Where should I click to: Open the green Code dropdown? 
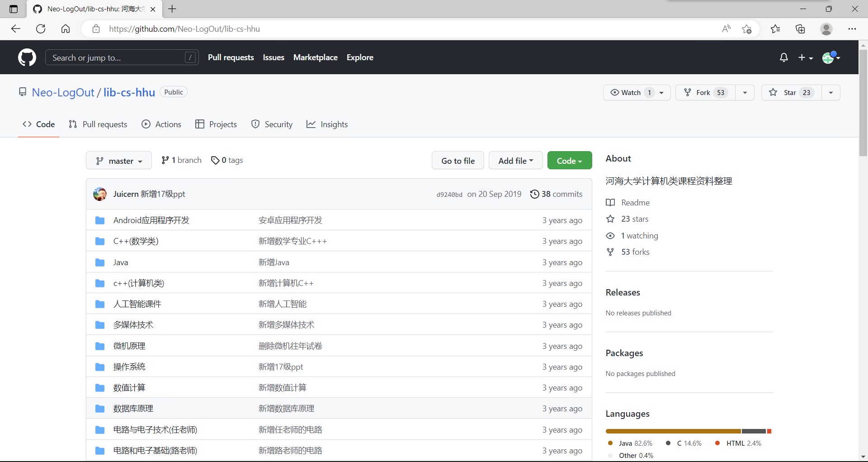coord(569,161)
